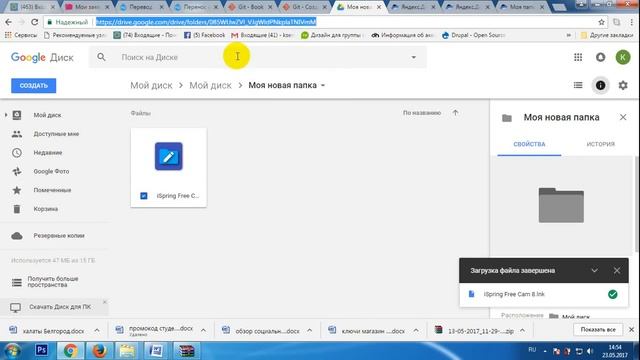The height and width of the screenshot is (360, 640).
Task: Click the СОЗДАТЬ button
Action: coord(33,86)
